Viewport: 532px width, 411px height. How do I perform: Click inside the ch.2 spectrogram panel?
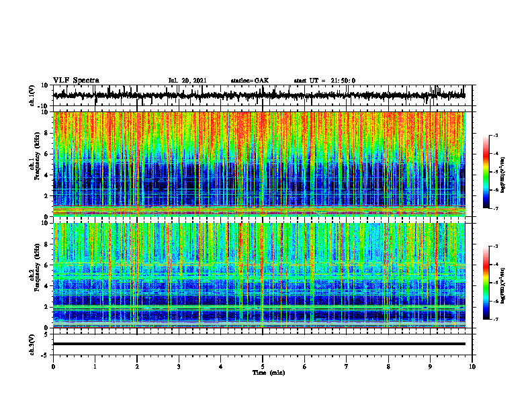259,275
